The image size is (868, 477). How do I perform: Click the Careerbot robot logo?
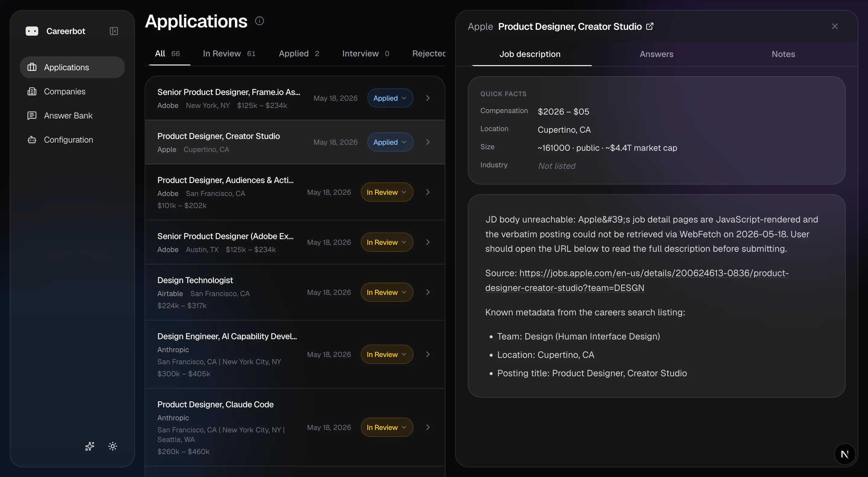(32, 31)
